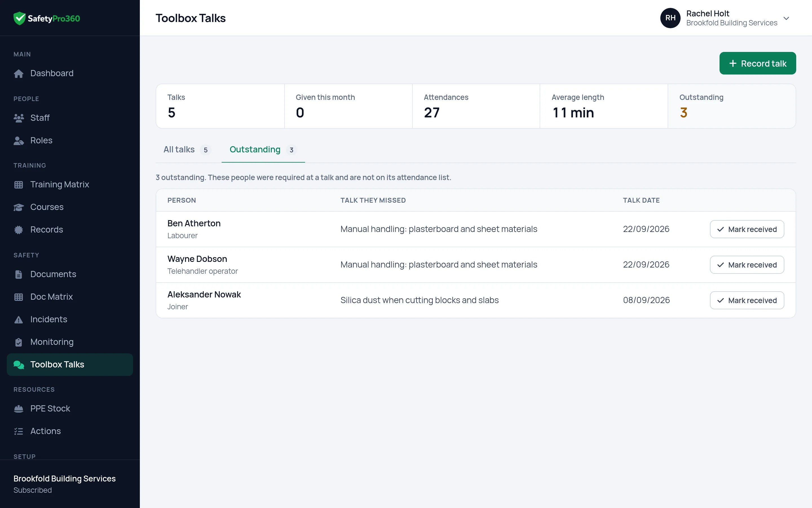This screenshot has height=508, width=812.
Task: Open the PPE Stock menu item
Action: pos(70,409)
